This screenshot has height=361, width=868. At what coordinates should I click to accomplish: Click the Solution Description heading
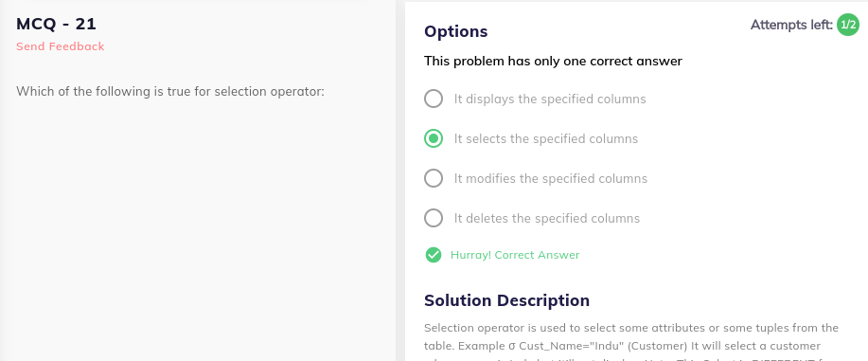point(506,300)
